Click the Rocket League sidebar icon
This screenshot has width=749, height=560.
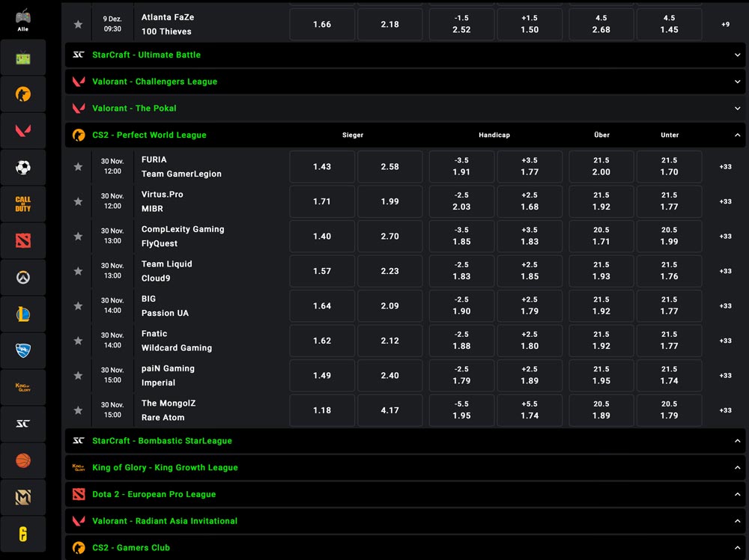coord(22,351)
